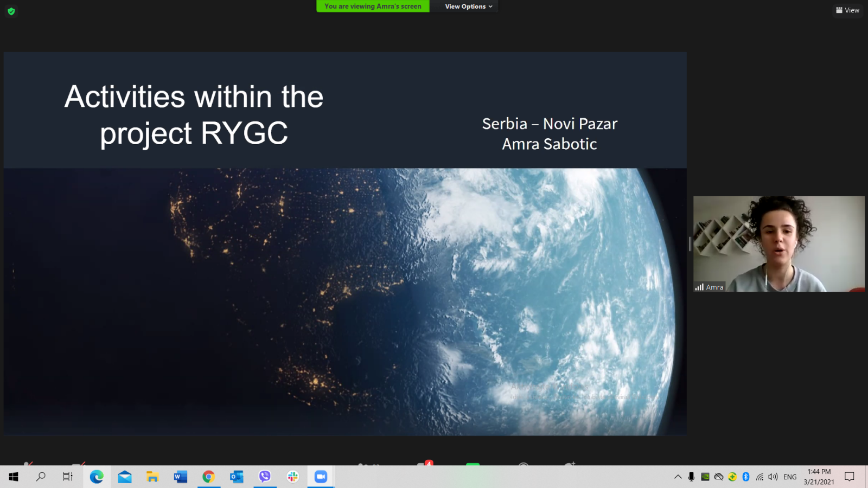
Task: Open Viber from the taskbar
Action: [x=265, y=477]
